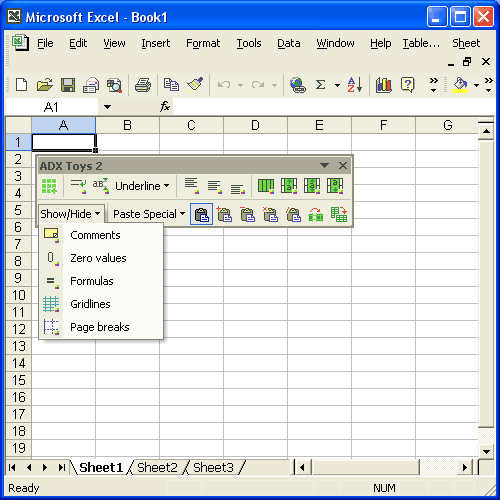Screen dimensions: 500x500
Task: Toggle Zero values display
Action: 101,258
